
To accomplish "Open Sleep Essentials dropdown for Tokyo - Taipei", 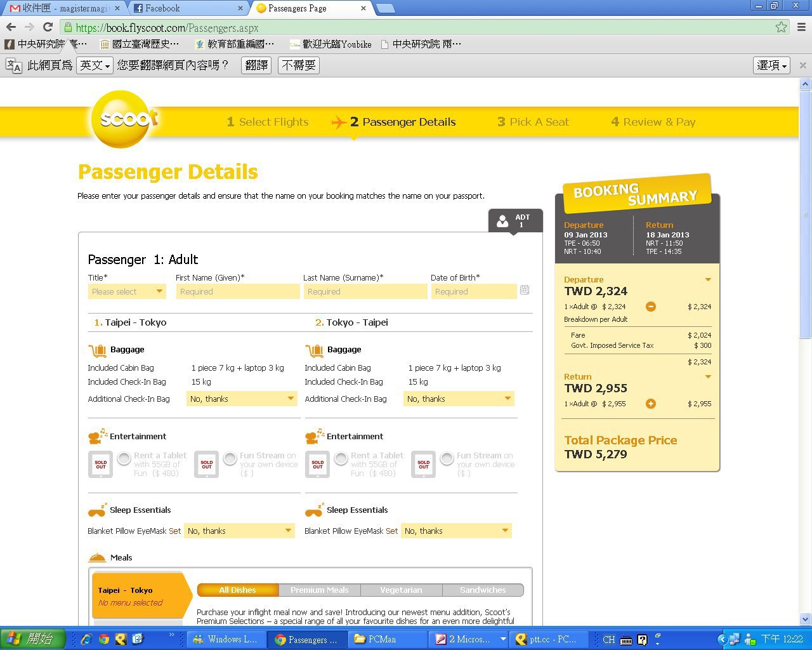I will tap(457, 531).
